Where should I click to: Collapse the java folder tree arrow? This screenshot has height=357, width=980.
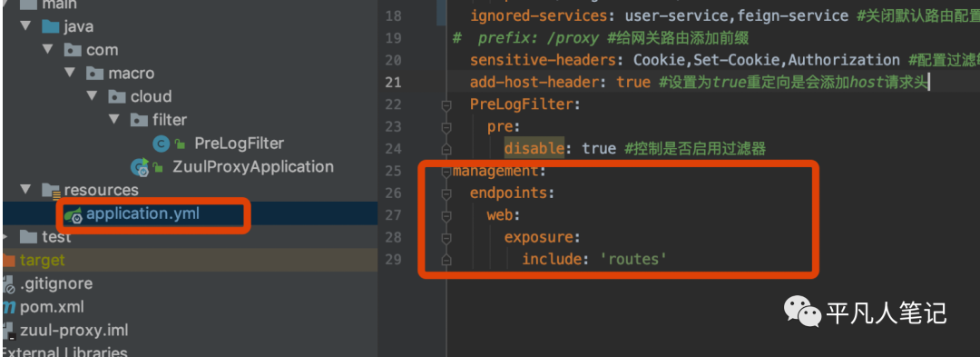tap(25, 26)
